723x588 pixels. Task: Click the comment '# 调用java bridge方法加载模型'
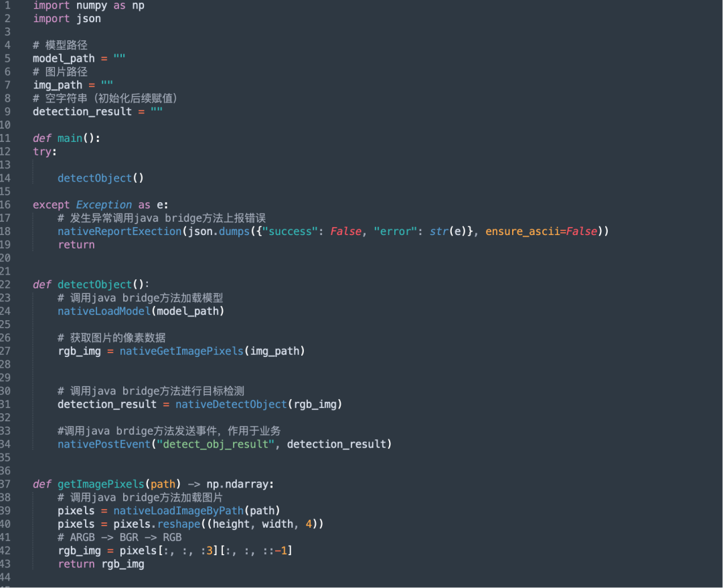click(x=140, y=298)
